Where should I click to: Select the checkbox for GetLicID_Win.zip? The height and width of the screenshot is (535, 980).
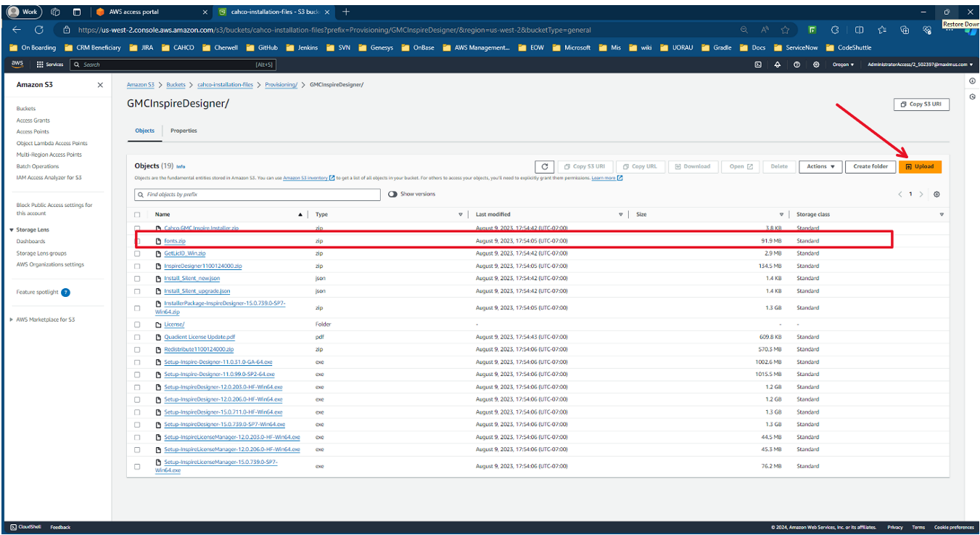tap(137, 253)
